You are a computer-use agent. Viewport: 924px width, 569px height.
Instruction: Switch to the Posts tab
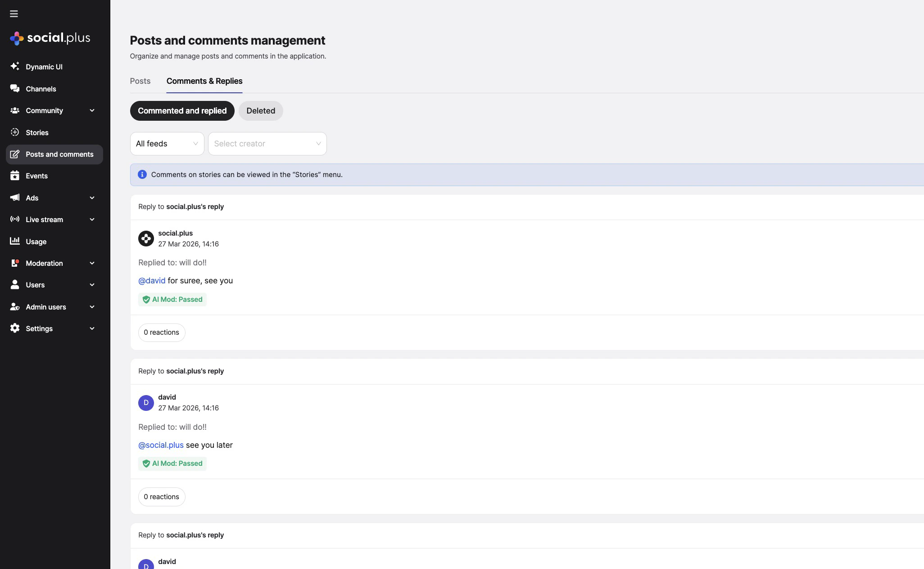pyautogui.click(x=140, y=81)
